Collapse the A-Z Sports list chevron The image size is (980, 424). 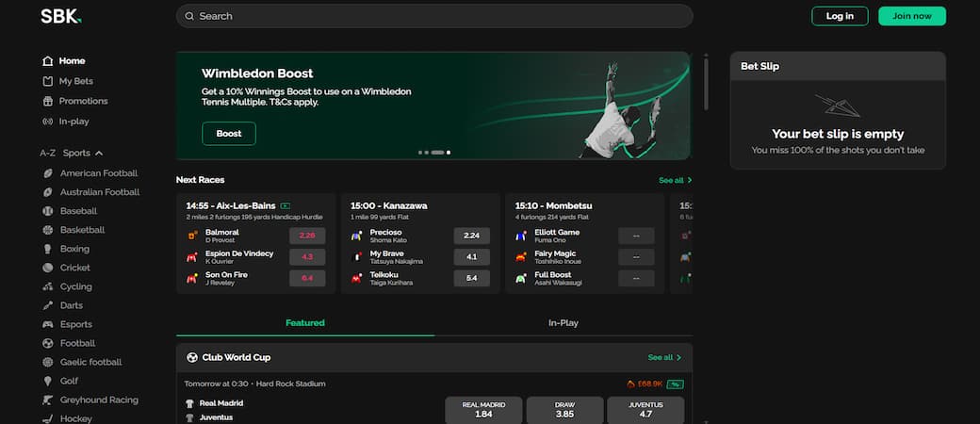[x=99, y=153]
